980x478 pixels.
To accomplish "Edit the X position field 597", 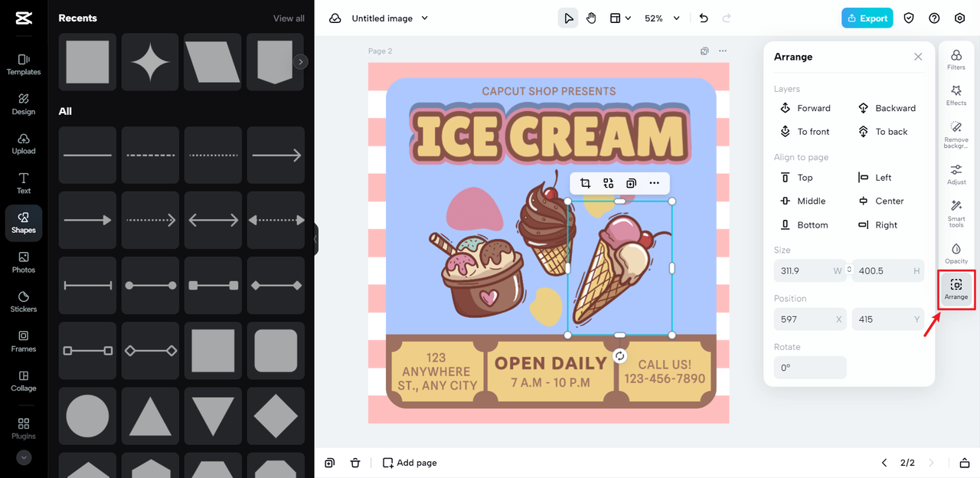I will pos(810,319).
